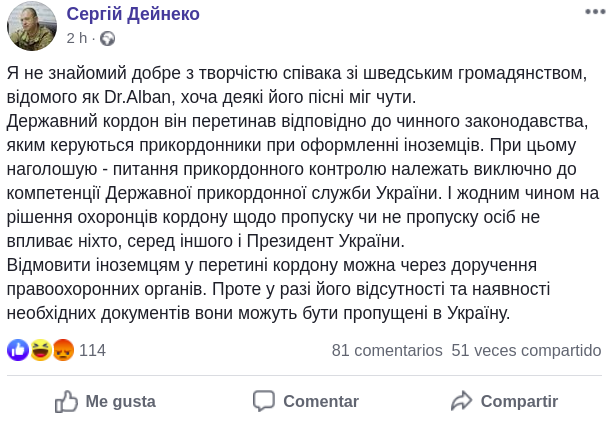The height and width of the screenshot is (422, 610).
Task: Open Сергій Дейнеко's profile picture
Action: tap(31, 26)
